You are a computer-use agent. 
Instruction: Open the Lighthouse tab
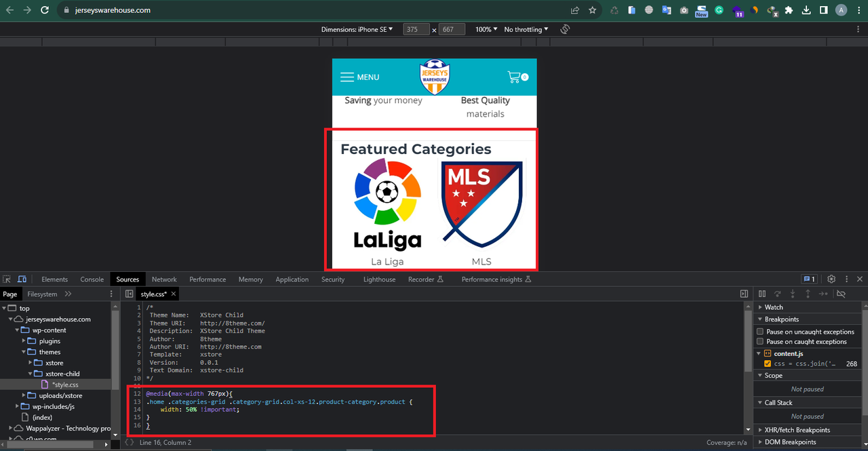(x=379, y=279)
